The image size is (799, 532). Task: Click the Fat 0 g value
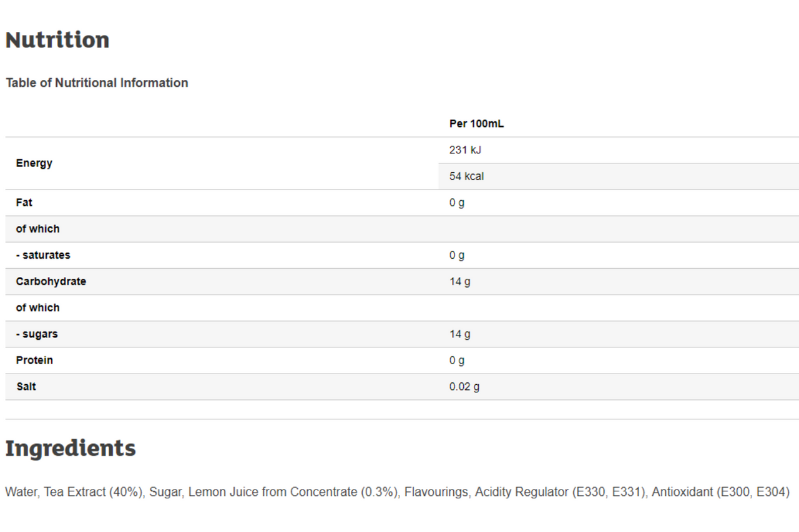point(457,203)
